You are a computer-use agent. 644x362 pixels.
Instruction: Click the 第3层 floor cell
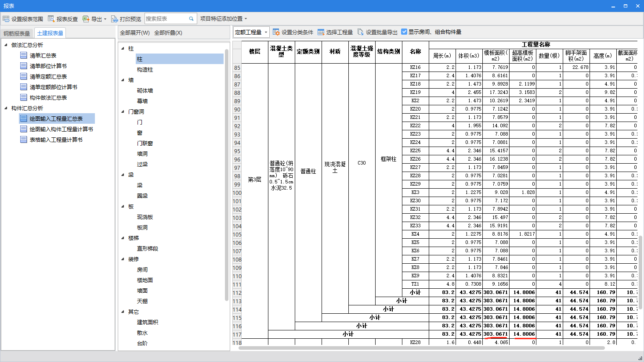tap(255, 179)
